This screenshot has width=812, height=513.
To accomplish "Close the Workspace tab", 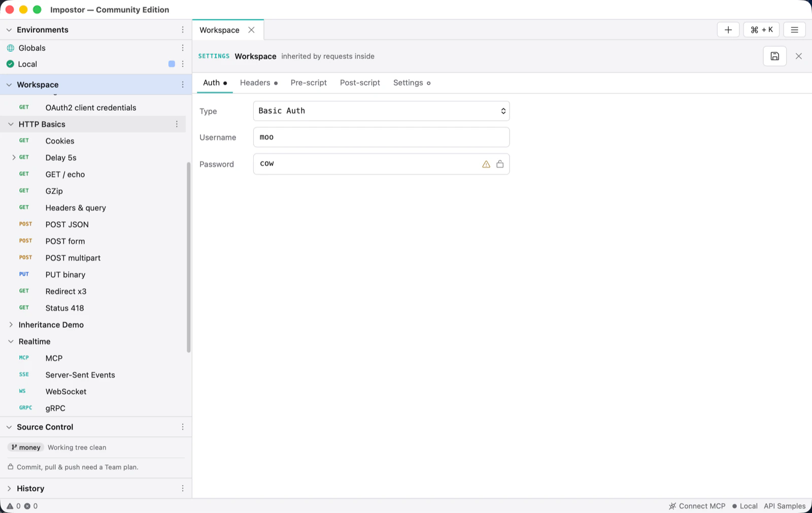I will pyautogui.click(x=251, y=30).
